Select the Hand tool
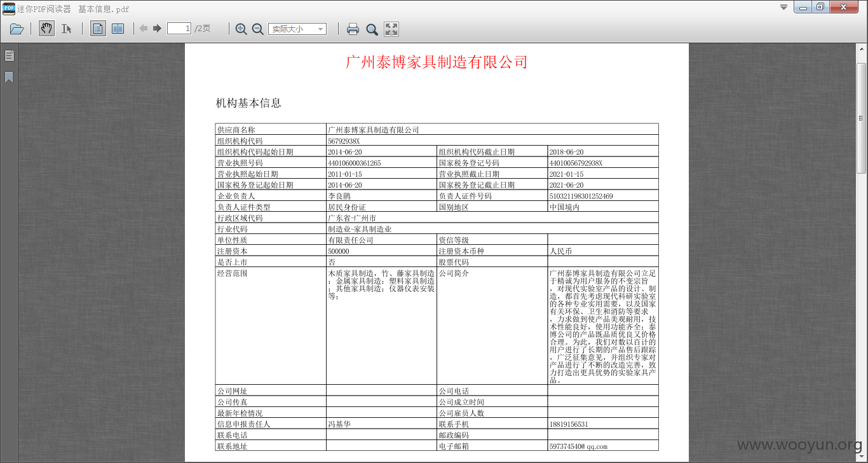The width and height of the screenshot is (868, 463). click(x=46, y=29)
